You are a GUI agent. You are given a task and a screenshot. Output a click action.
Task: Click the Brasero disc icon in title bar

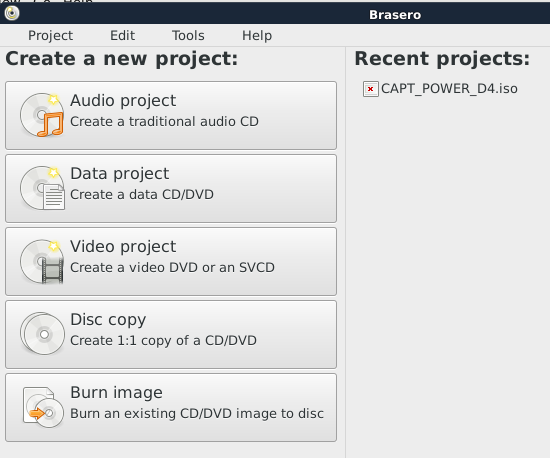pos(12,13)
